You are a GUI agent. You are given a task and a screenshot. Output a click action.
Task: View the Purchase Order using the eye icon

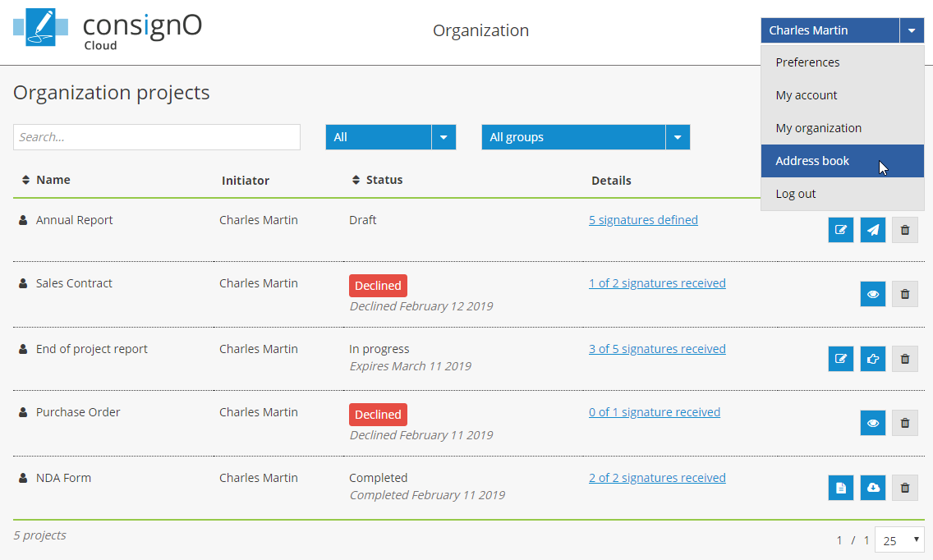click(873, 423)
